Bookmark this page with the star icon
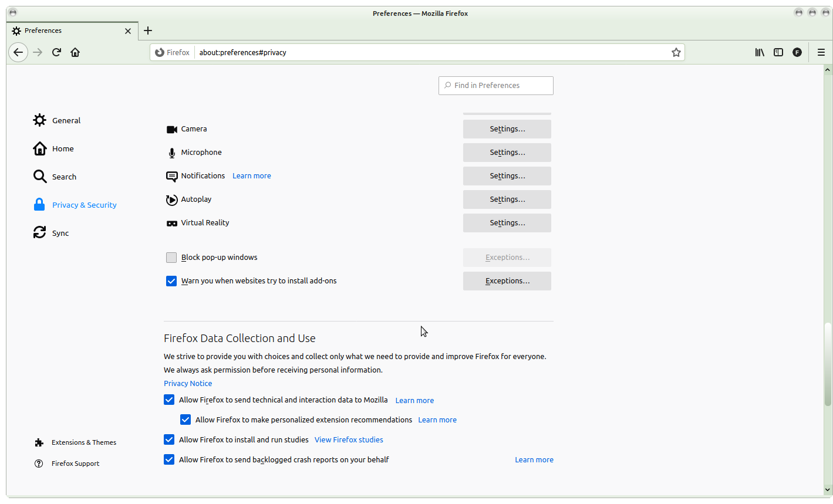 (x=676, y=52)
